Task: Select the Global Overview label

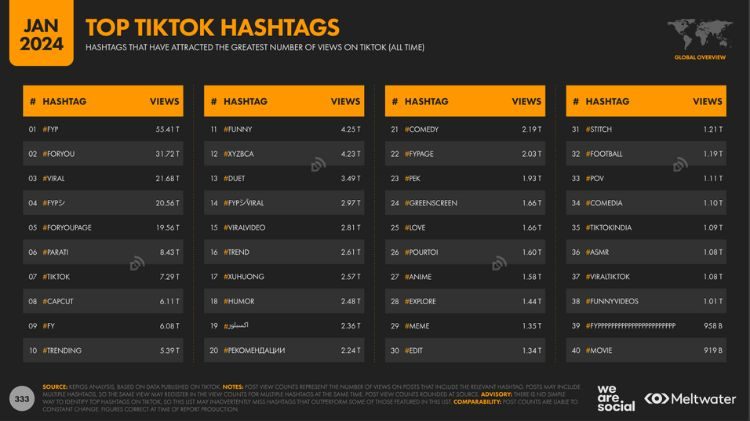Action: click(x=696, y=58)
